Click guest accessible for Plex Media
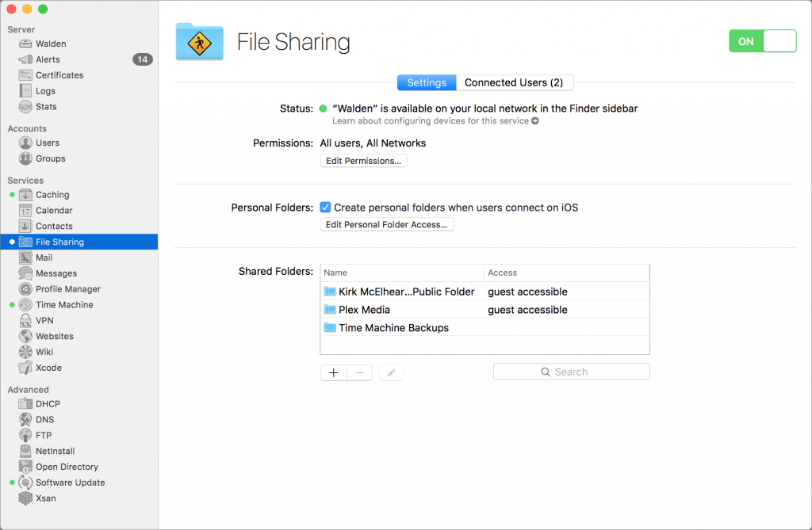 coord(527,310)
